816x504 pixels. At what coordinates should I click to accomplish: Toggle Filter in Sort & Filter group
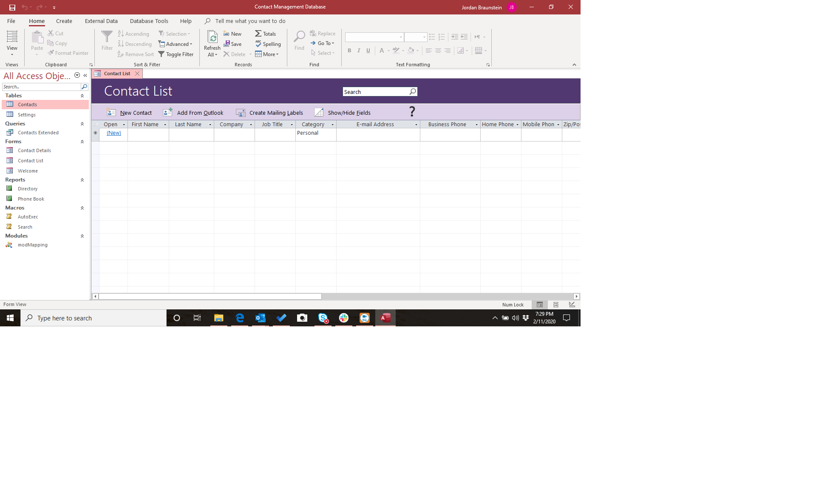(176, 54)
